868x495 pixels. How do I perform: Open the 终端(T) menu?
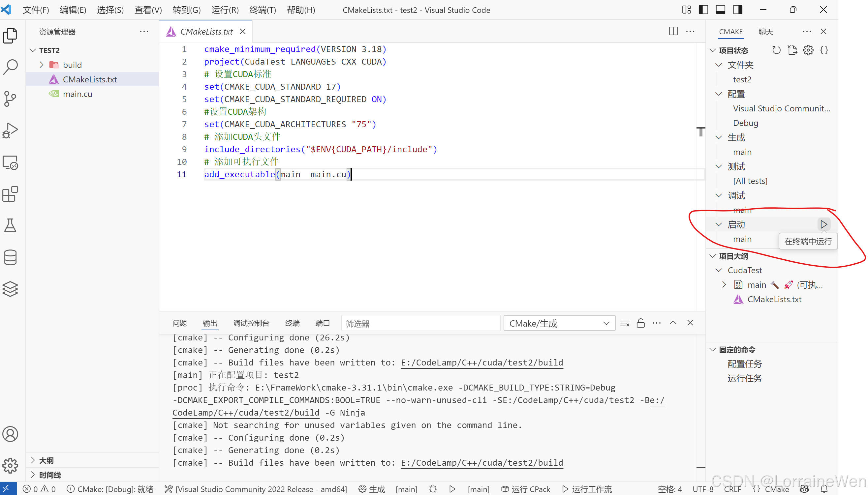(x=262, y=10)
